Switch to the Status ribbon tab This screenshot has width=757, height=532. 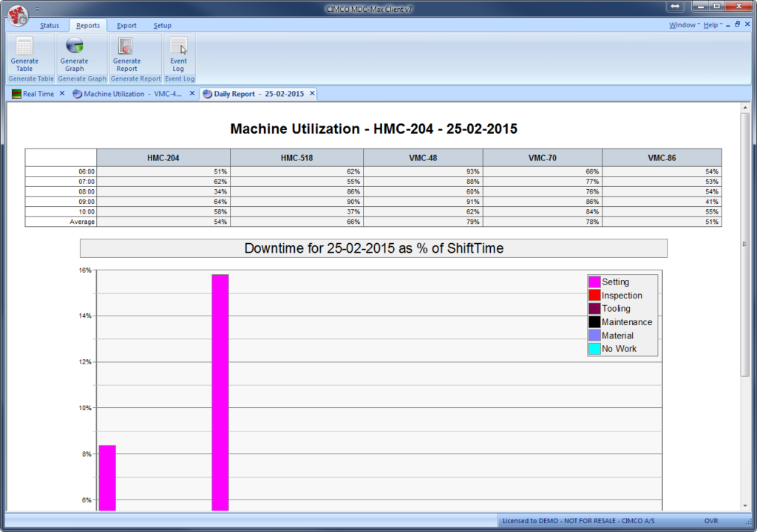[x=50, y=26]
